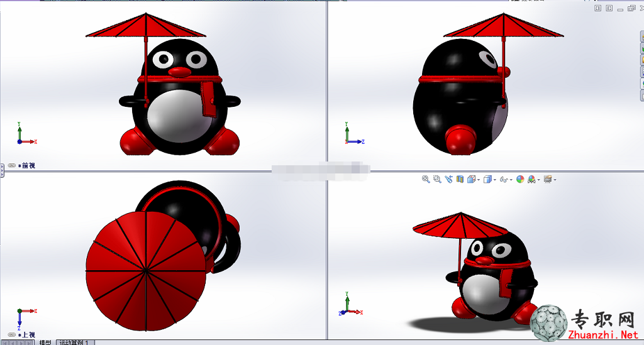644x345 pixels.
Task: Click the next-tab scroll arrow at bottom
Action: point(21,342)
